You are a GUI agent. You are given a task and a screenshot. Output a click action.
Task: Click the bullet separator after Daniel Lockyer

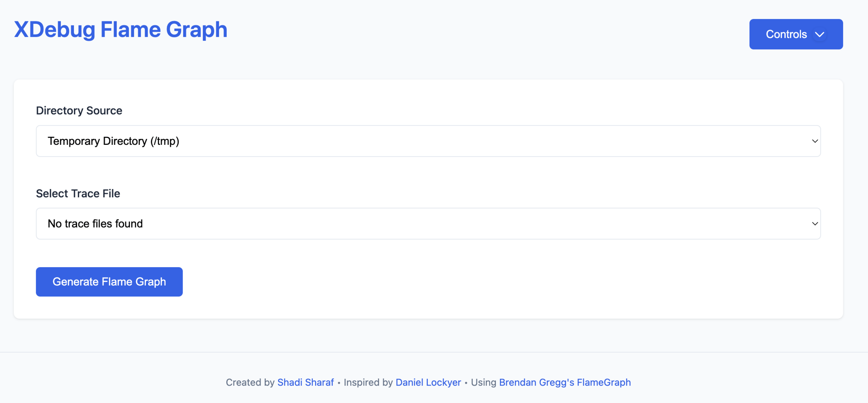coord(466,383)
